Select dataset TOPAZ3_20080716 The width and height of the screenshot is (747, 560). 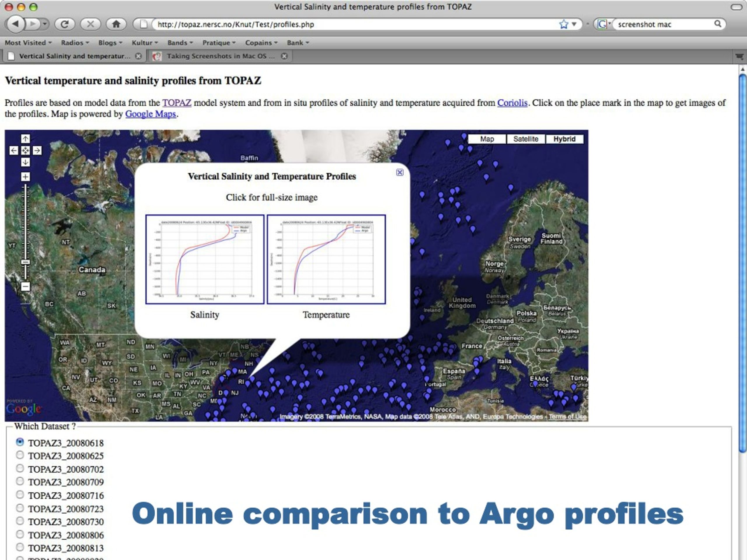pos(20,494)
